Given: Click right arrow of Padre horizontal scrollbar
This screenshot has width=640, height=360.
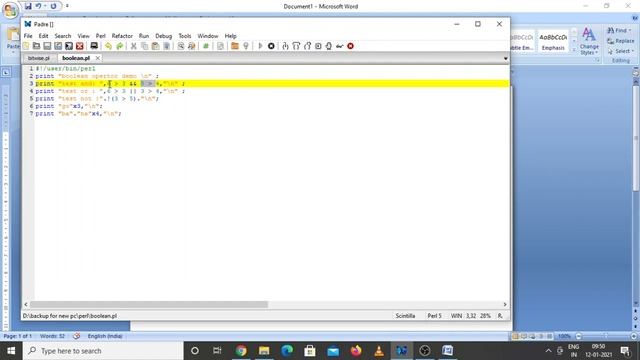Looking at the screenshot, I should (x=505, y=304).
